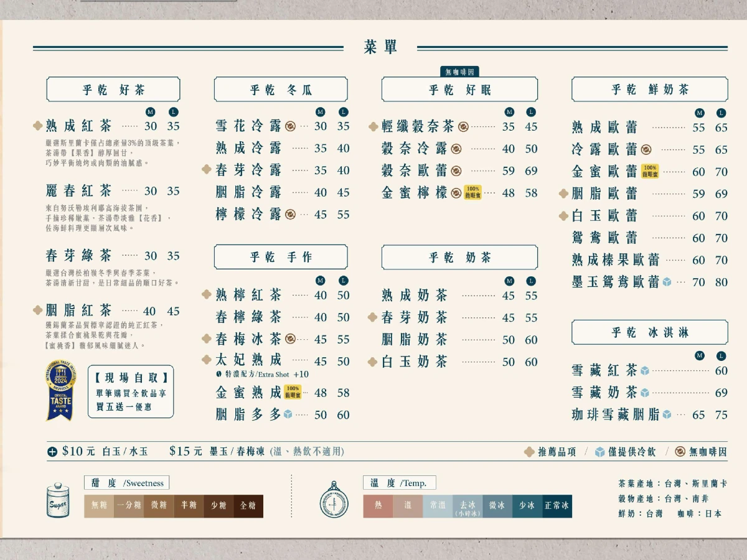
Task: Click the plus icon before $10 元 toppings
Action: tap(52, 452)
